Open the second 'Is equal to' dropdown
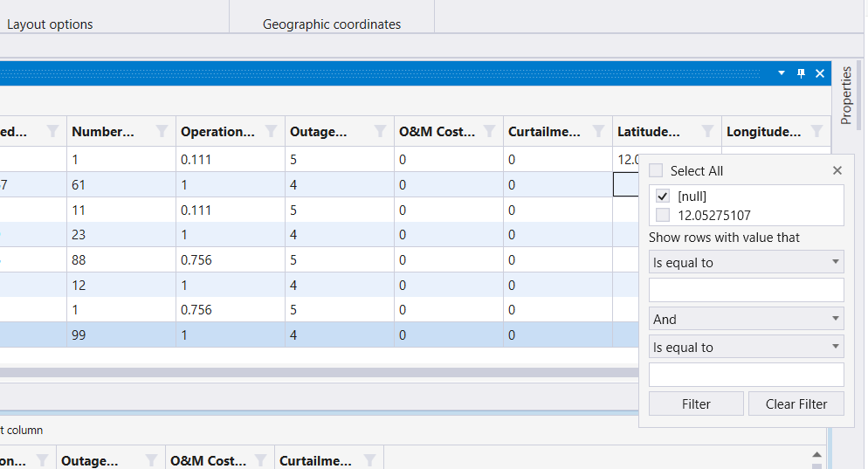Screen dimensions: 868x469 (x=747, y=348)
